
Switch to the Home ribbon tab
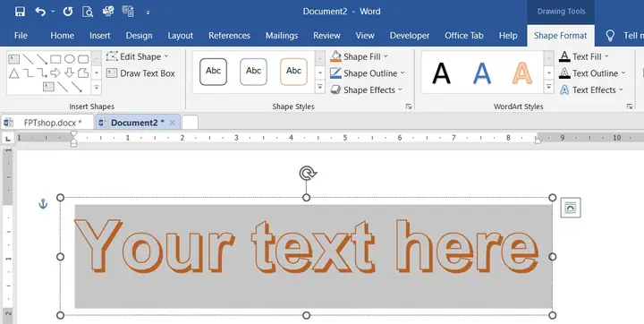(x=62, y=36)
